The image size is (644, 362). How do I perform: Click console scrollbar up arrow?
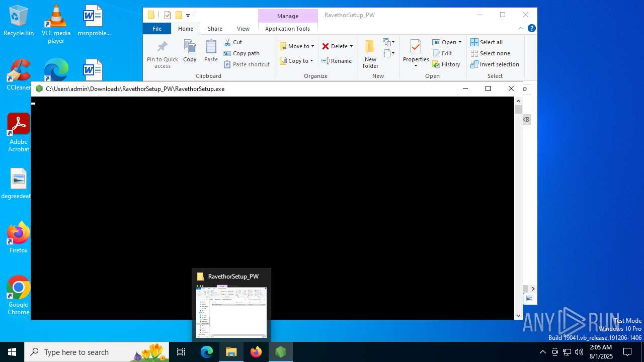518,101
